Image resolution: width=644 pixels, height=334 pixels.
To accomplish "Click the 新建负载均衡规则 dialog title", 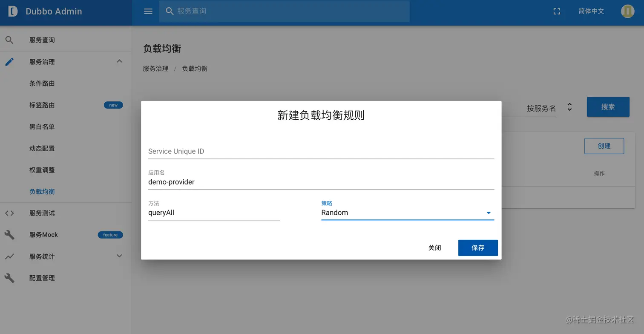I will click(x=321, y=115).
